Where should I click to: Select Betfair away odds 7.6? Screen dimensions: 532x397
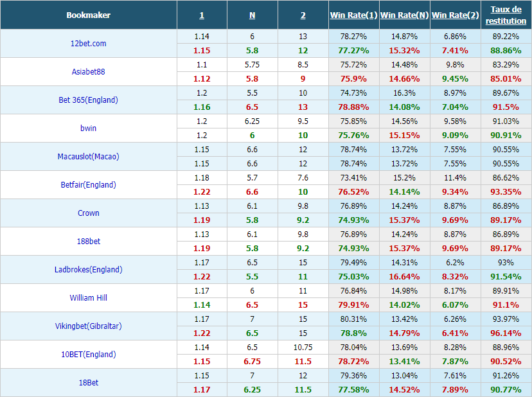tap(303, 178)
